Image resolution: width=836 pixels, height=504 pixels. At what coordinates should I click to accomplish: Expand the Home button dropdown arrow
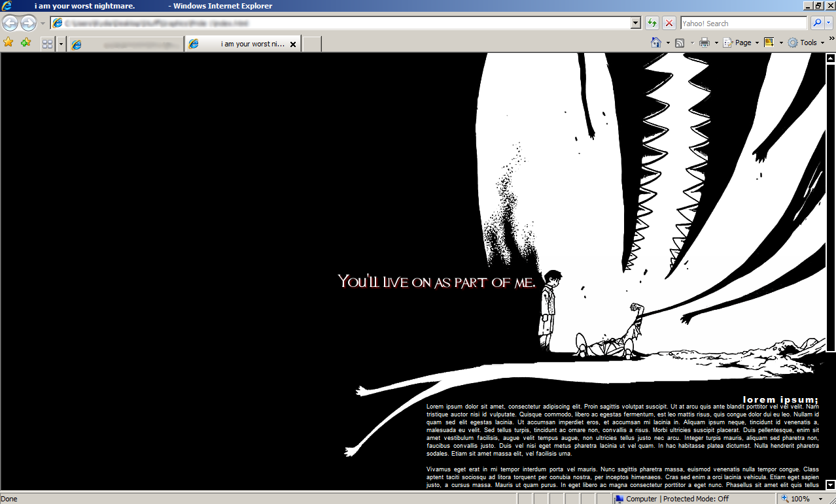coord(668,43)
